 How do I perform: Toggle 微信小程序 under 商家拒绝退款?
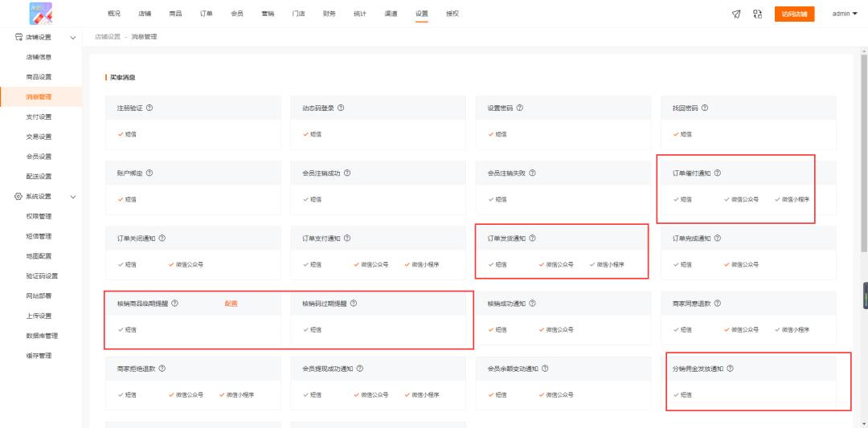click(x=236, y=395)
